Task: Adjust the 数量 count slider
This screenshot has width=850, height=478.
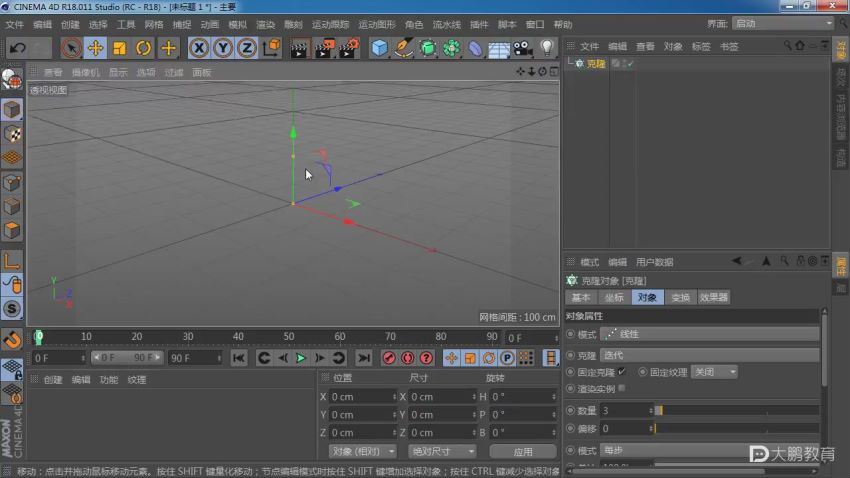Action: pyautogui.click(x=737, y=410)
